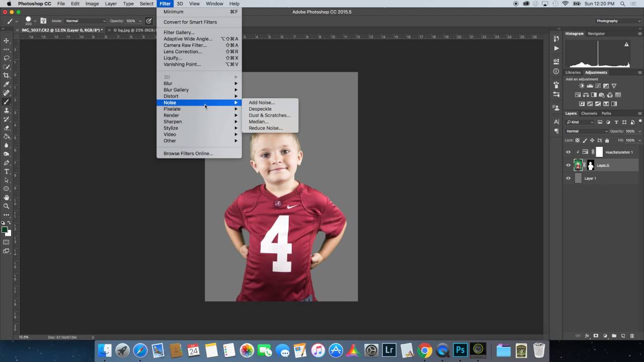Select the Paint Bucket tool
644x362 pixels.
point(7,136)
